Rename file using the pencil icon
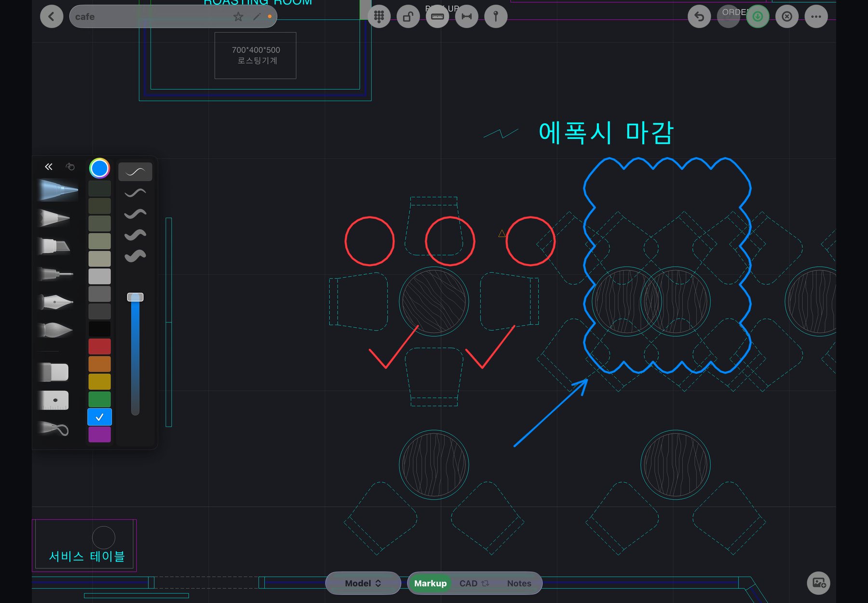Image resolution: width=868 pixels, height=603 pixels. [x=257, y=17]
